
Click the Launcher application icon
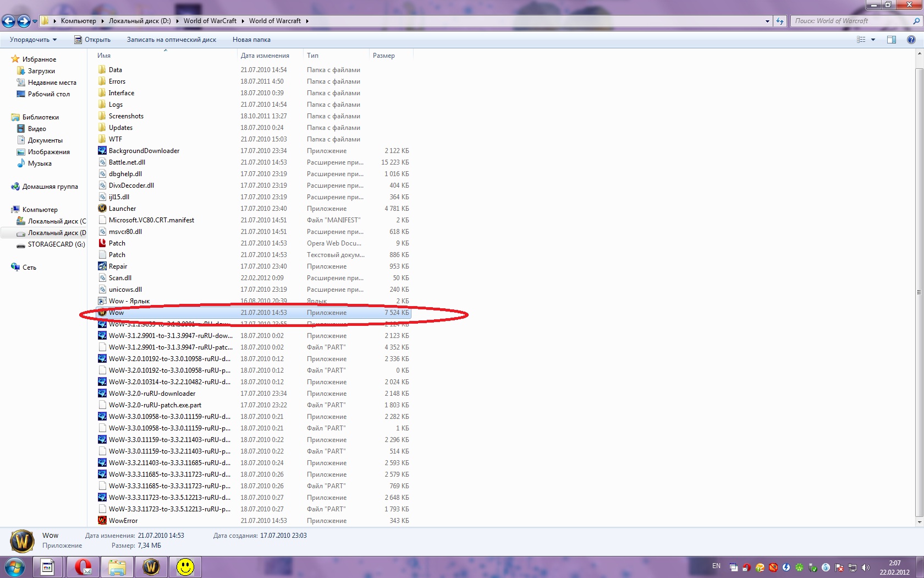pyautogui.click(x=102, y=209)
